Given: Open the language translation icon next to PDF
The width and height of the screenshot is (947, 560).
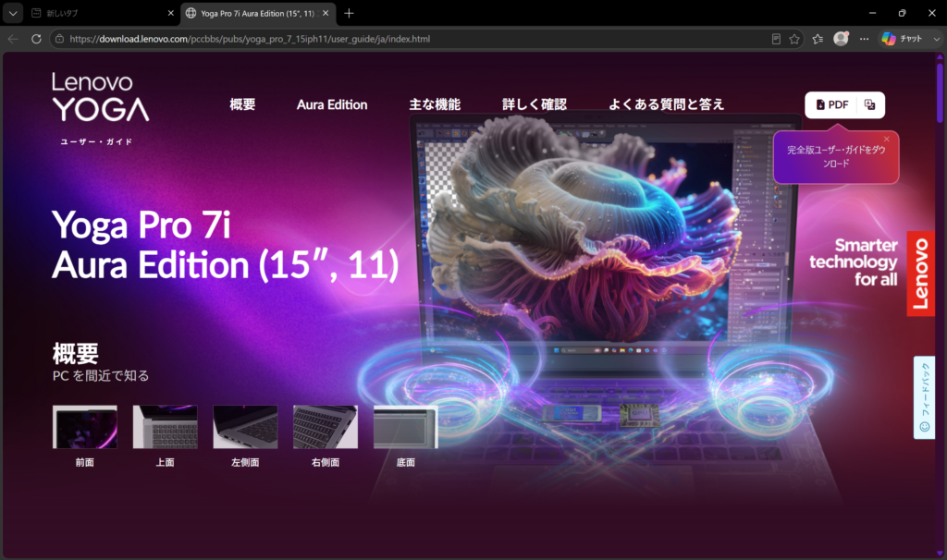Looking at the screenshot, I should [869, 104].
